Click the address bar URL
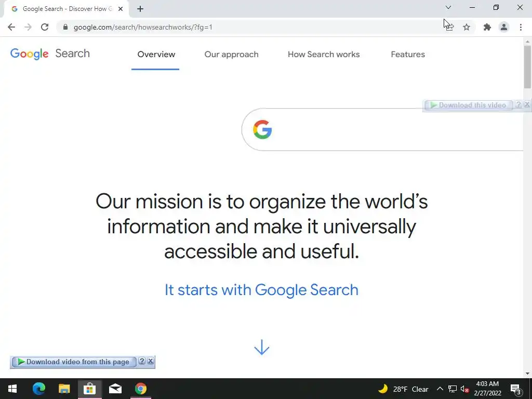 click(143, 27)
